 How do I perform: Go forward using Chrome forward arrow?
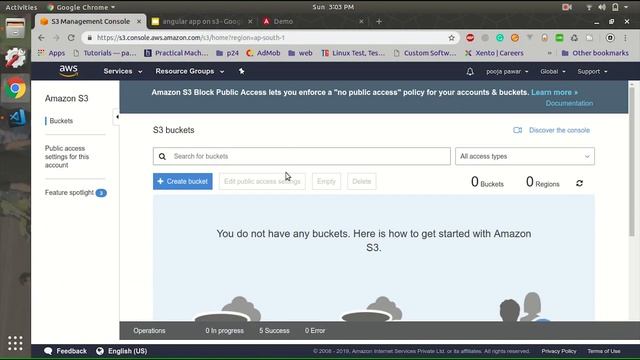click(x=56, y=38)
